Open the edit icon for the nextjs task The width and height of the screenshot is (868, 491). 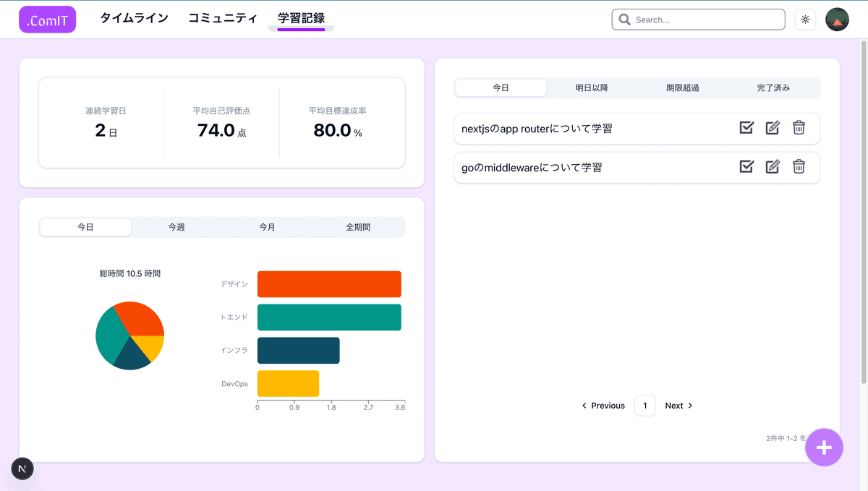click(773, 127)
